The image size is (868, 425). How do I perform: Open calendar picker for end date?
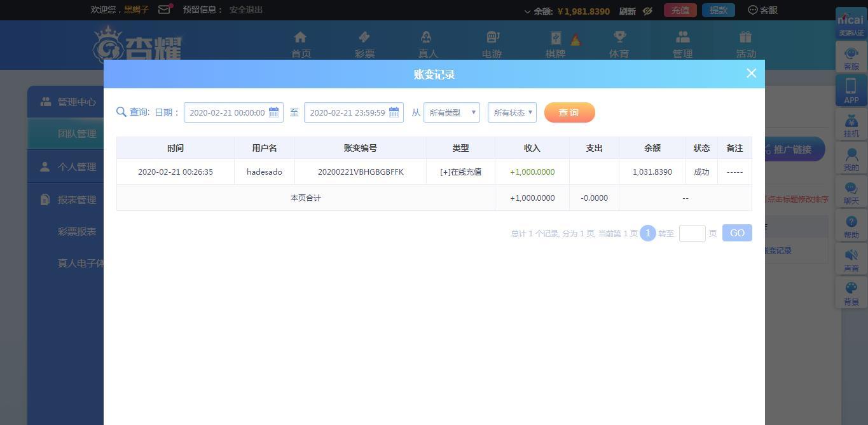[x=394, y=112]
